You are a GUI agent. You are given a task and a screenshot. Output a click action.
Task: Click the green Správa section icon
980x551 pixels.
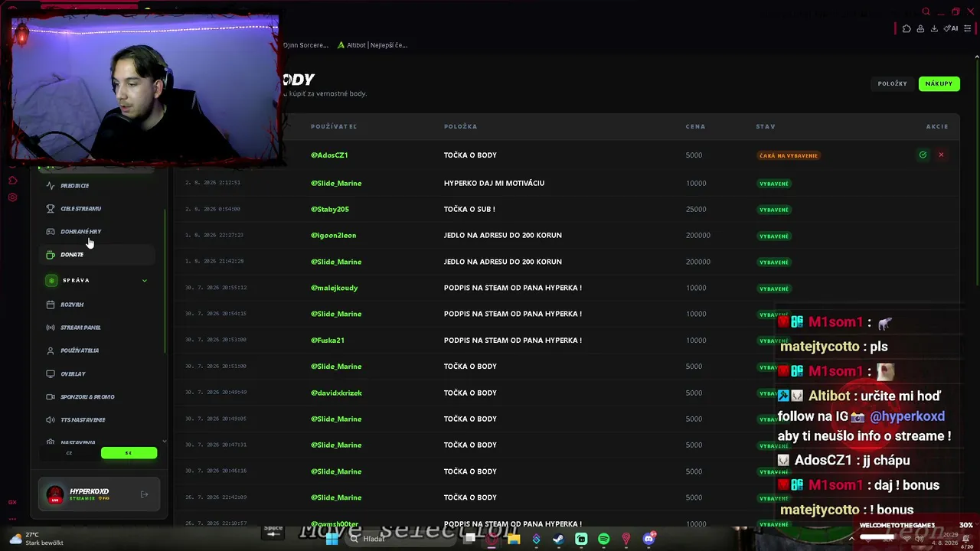click(x=51, y=281)
